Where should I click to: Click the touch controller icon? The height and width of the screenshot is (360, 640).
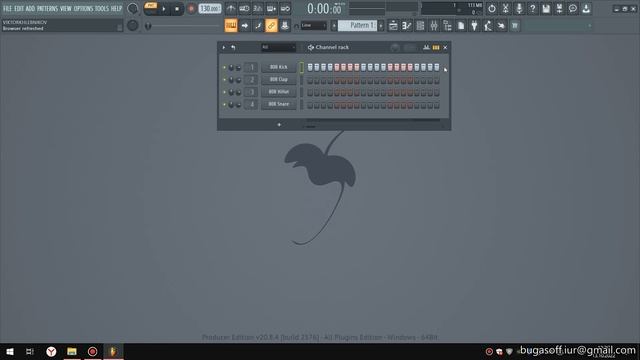tap(501, 25)
